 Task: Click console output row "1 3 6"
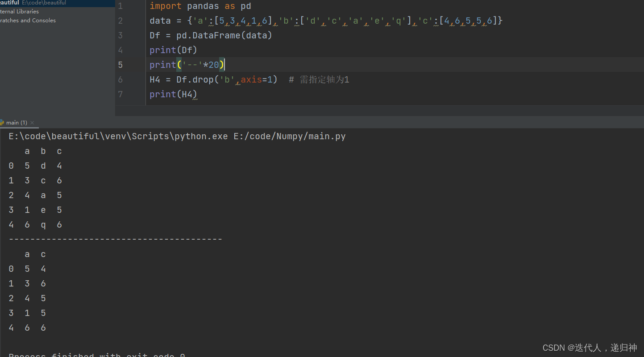(x=27, y=284)
